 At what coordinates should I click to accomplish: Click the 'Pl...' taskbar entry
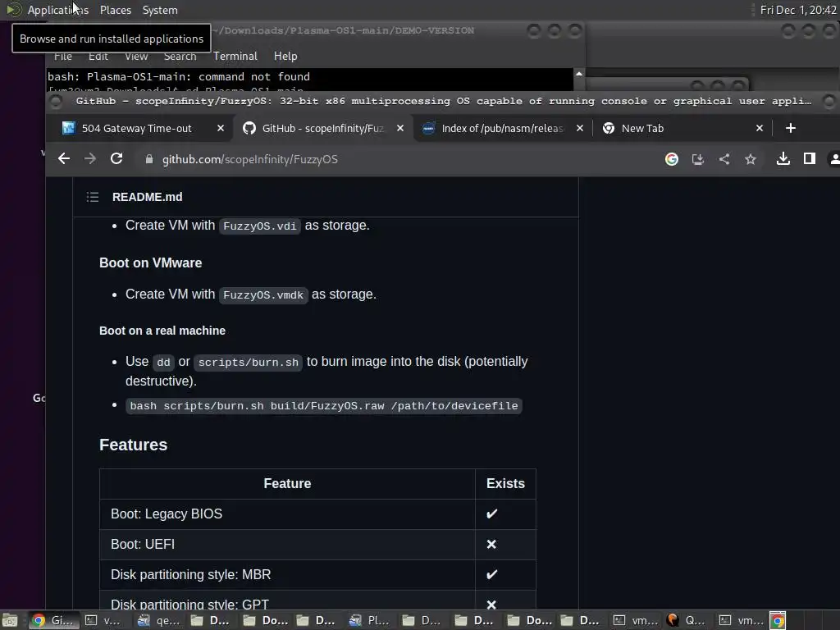point(370,620)
